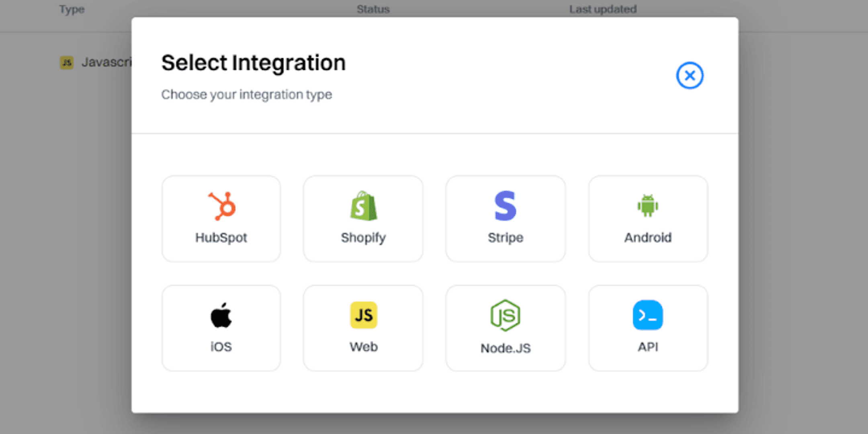
Task: Select the Android integration icon
Action: (x=647, y=206)
